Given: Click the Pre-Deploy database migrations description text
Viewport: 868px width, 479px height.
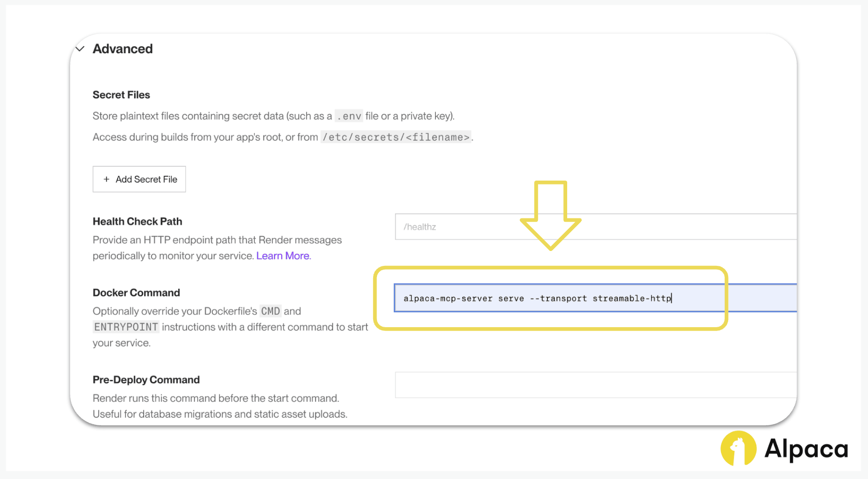Looking at the screenshot, I should click(x=220, y=414).
